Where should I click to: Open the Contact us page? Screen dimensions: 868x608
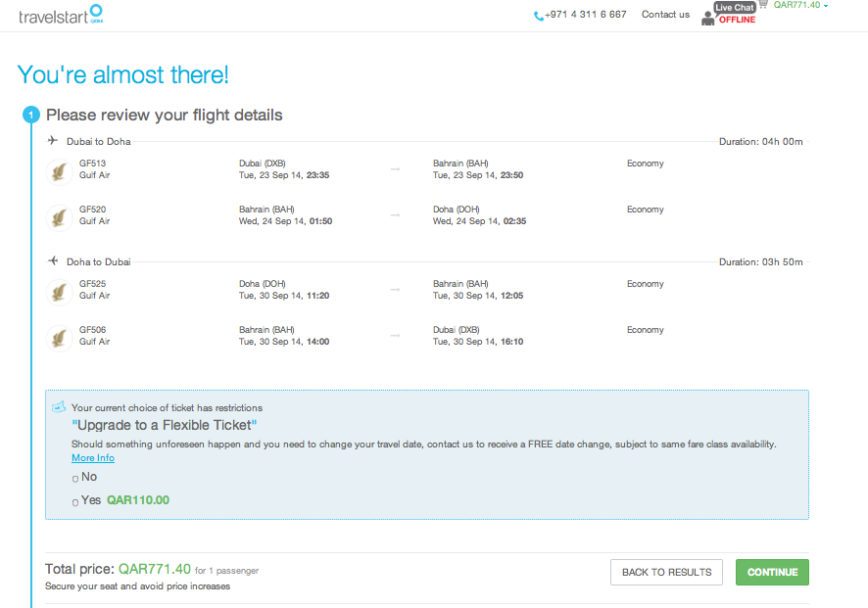point(665,15)
